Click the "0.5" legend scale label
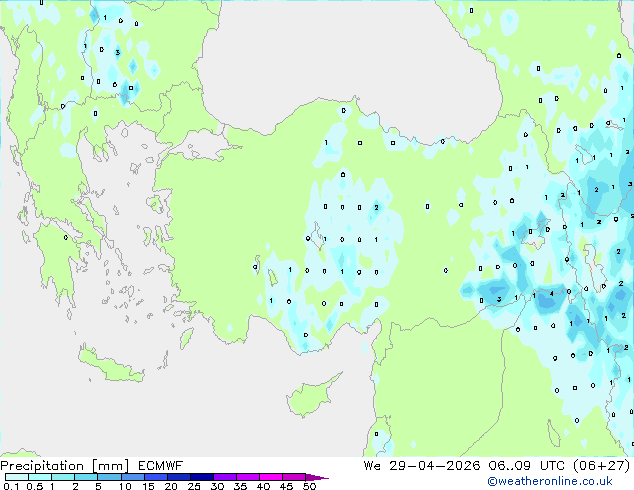 pos(35,486)
